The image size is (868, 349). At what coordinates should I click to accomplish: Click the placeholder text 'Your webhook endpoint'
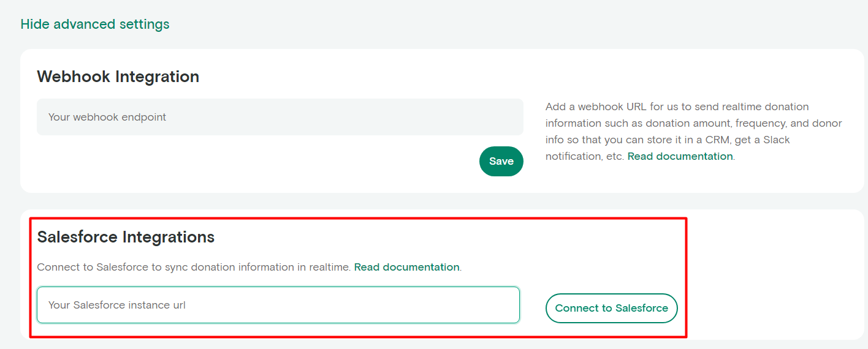pyautogui.click(x=107, y=117)
